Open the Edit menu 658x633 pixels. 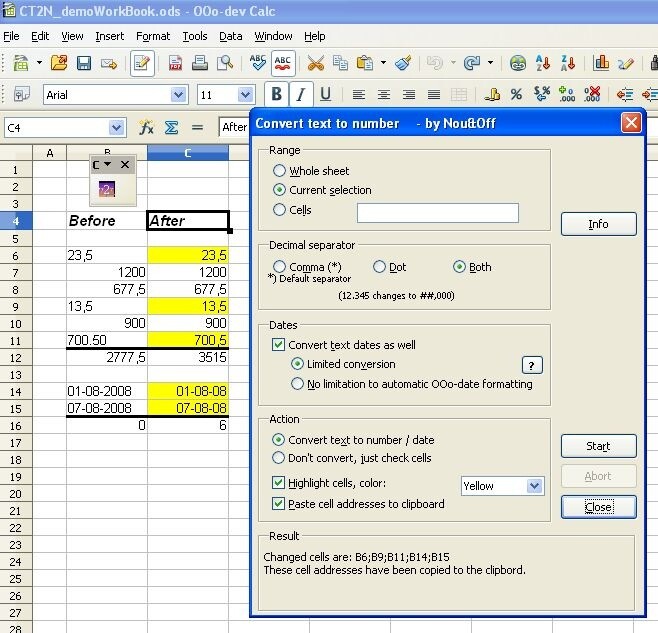pyautogui.click(x=40, y=37)
